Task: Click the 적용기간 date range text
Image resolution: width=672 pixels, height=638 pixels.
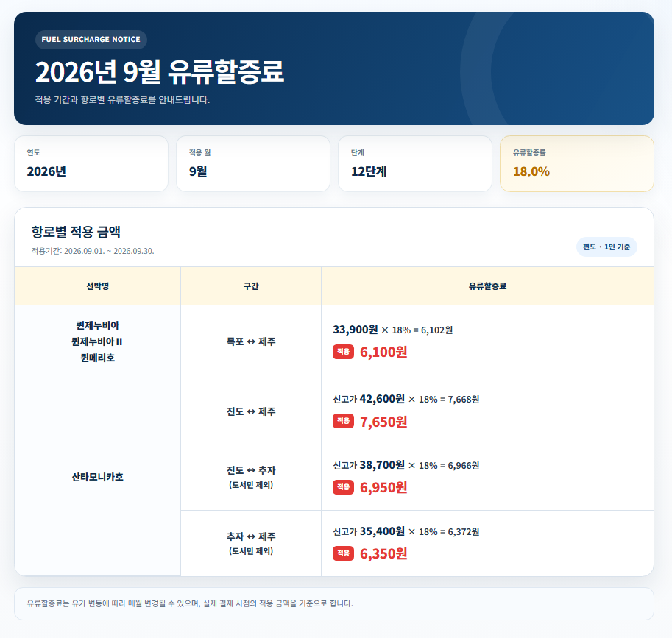Action: pyautogui.click(x=93, y=251)
